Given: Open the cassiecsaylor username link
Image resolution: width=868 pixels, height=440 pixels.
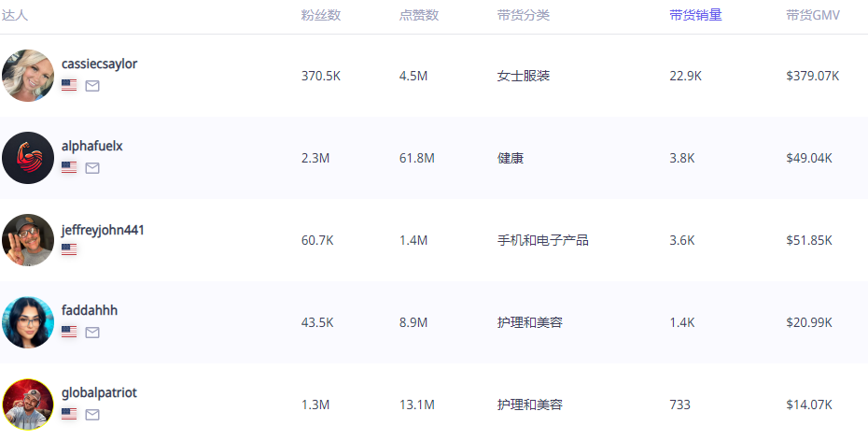Looking at the screenshot, I should coord(99,64).
